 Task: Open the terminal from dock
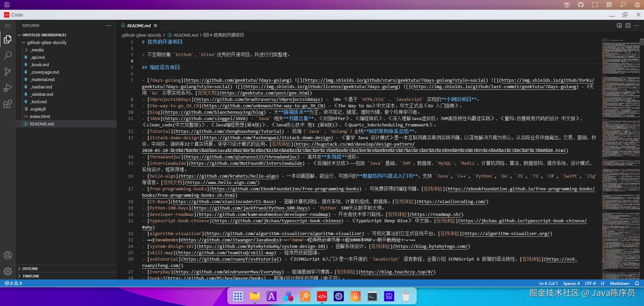[372, 296]
